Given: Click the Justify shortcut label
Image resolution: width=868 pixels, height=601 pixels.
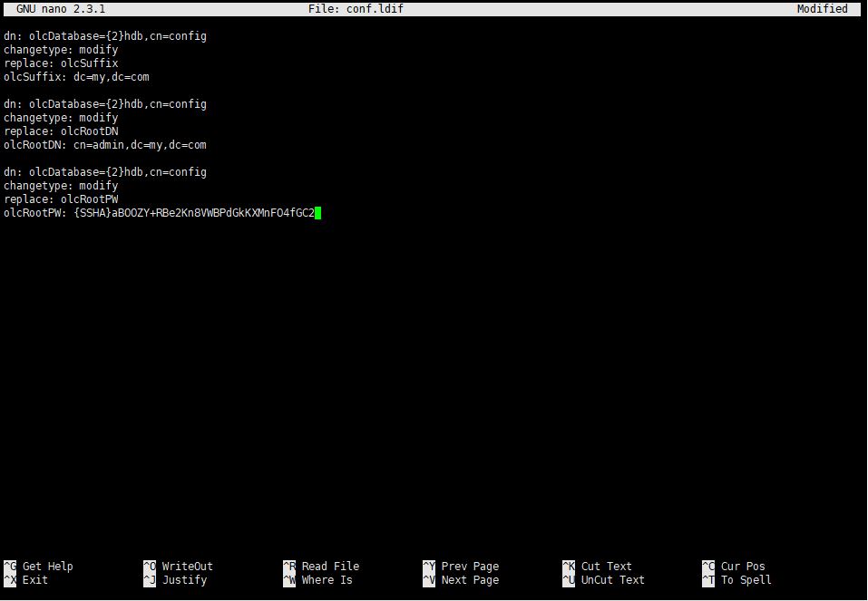Looking at the screenshot, I should pyautogui.click(x=184, y=580).
